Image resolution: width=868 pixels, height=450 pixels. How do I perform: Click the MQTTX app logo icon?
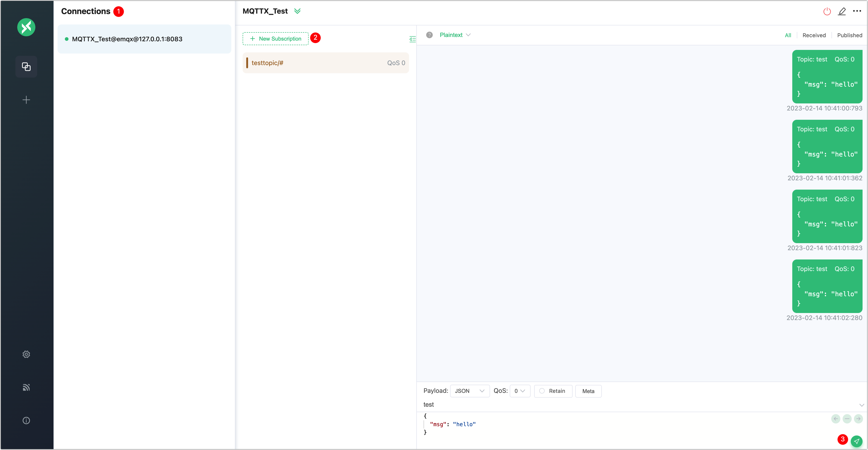click(26, 27)
